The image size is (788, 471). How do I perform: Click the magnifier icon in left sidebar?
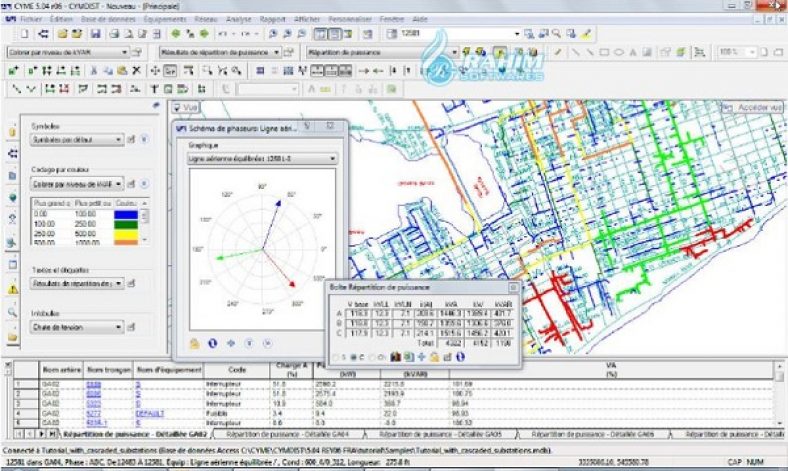pos(13,312)
